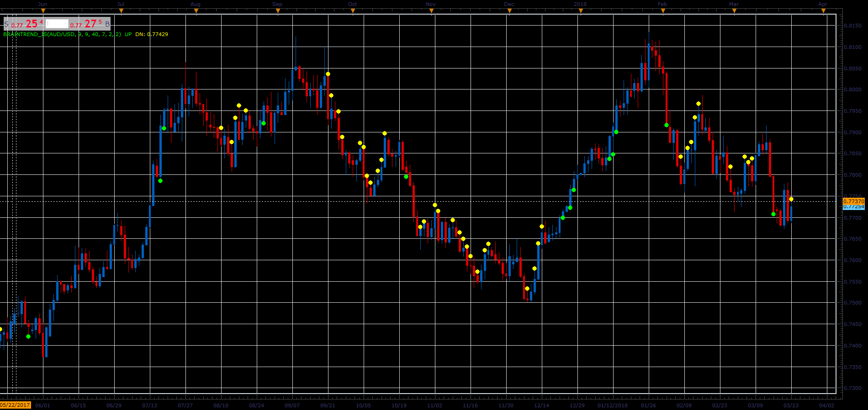
Task: Click the DN: 0.77429 indicator value
Action: click(x=152, y=34)
